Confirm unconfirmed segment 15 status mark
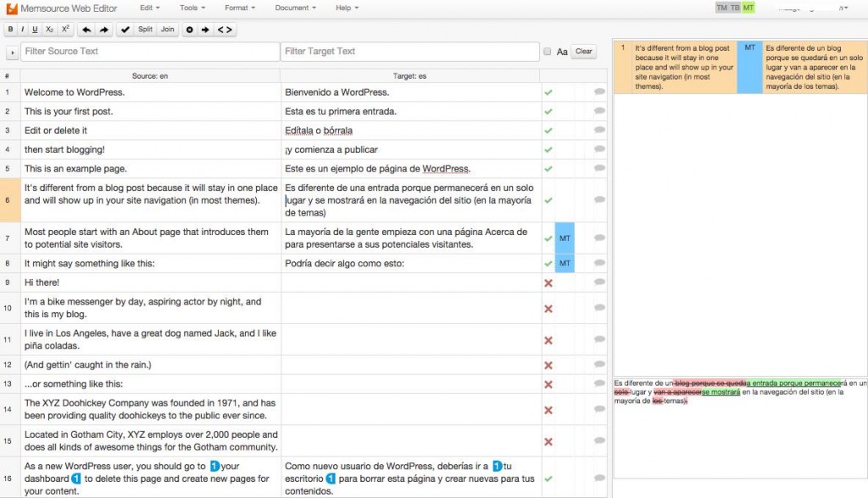868x498 pixels. (x=548, y=442)
